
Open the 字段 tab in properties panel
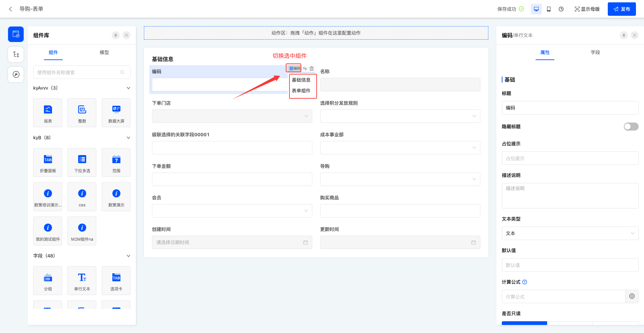click(x=595, y=52)
